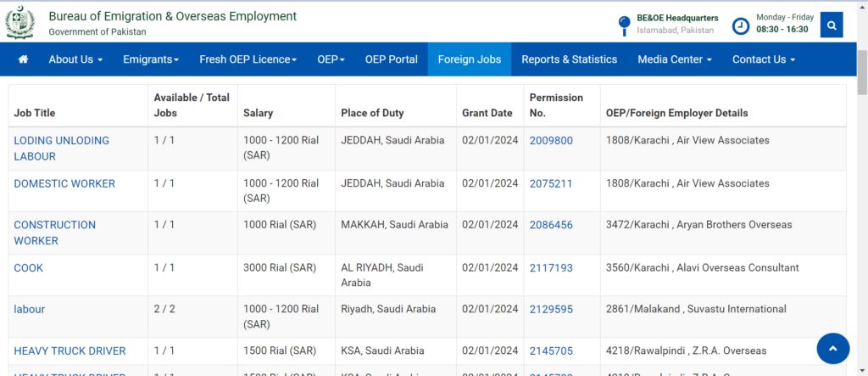Open the Emigrants dropdown menu

(x=151, y=59)
